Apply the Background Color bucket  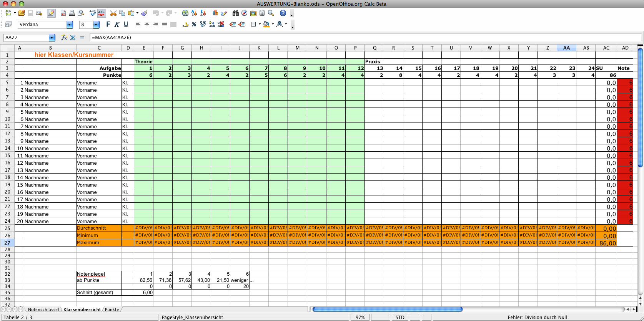tap(266, 24)
